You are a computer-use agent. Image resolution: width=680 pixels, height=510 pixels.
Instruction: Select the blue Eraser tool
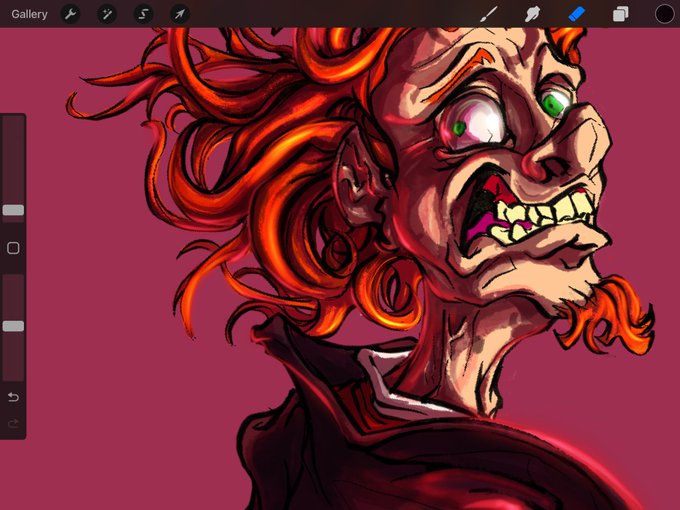576,14
